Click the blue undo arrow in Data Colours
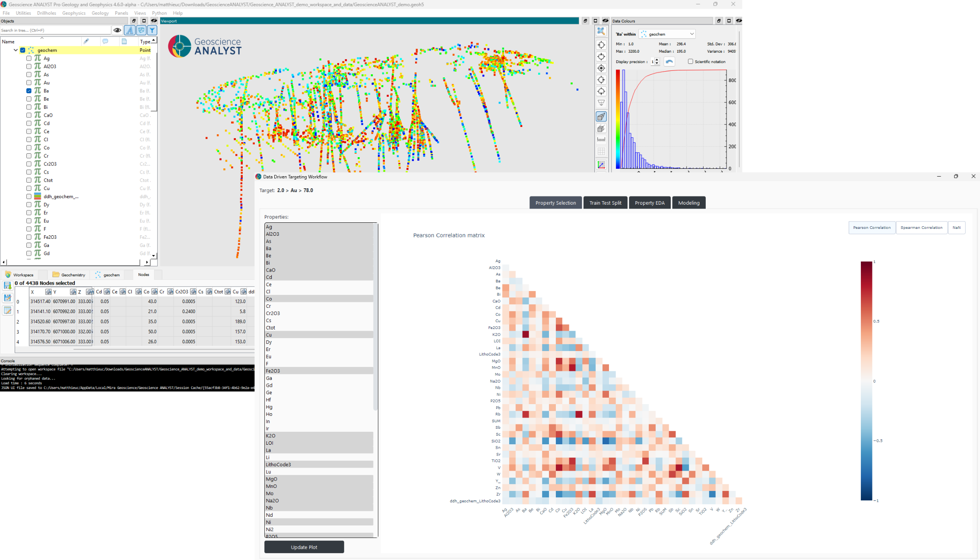980x560 pixels. point(669,62)
